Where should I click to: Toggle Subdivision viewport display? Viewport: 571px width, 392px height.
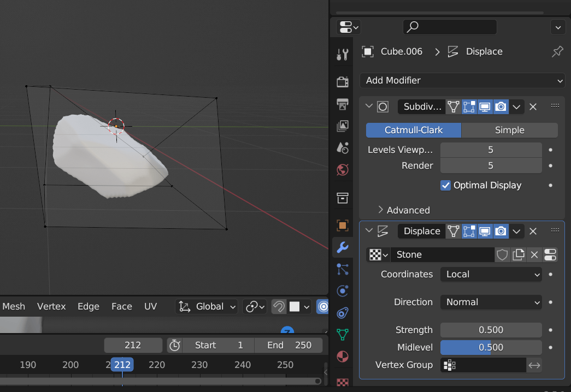(x=485, y=106)
